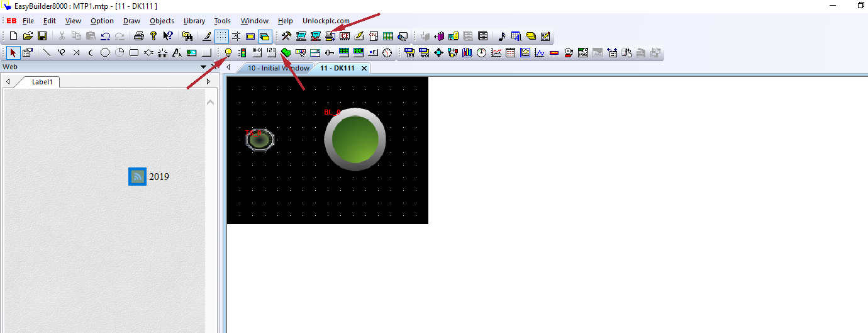This screenshot has width=868, height=333.
Task: Insert Numeric Input 999 object
Action: pyautogui.click(x=344, y=52)
